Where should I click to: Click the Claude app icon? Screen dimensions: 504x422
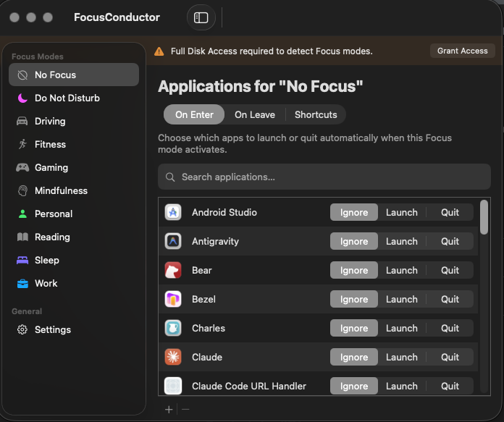pyautogui.click(x=173, y=357)
